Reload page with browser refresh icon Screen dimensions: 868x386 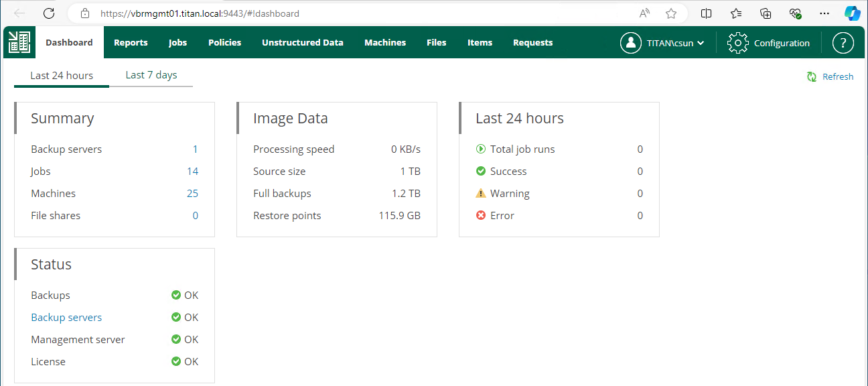pos(49,13)
